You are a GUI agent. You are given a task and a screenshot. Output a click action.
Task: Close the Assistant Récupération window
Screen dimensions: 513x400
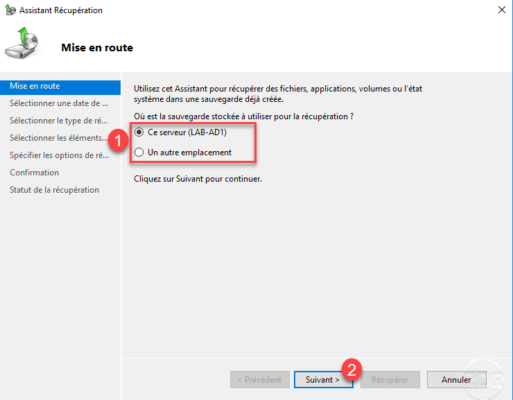(x=502, y=10)
